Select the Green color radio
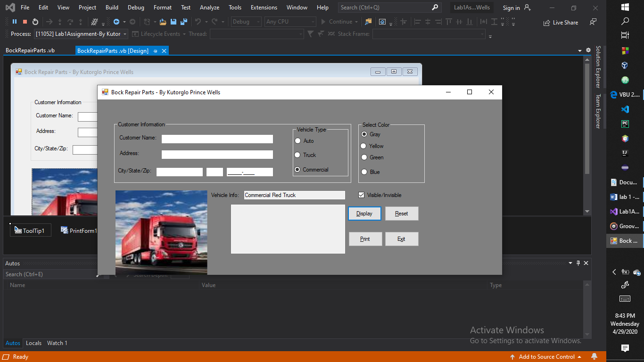 363,157
